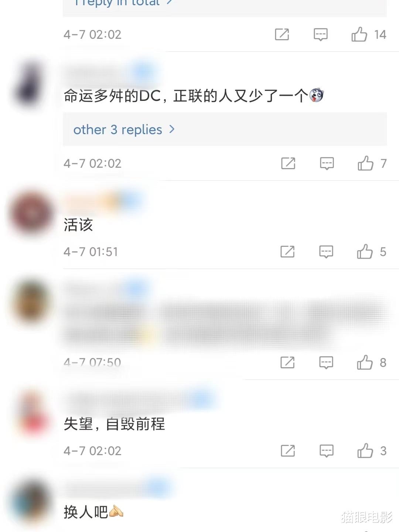Like the 失望,自毁前程 comment
Viewport: 399px width, 532px height.
point(365,451)
